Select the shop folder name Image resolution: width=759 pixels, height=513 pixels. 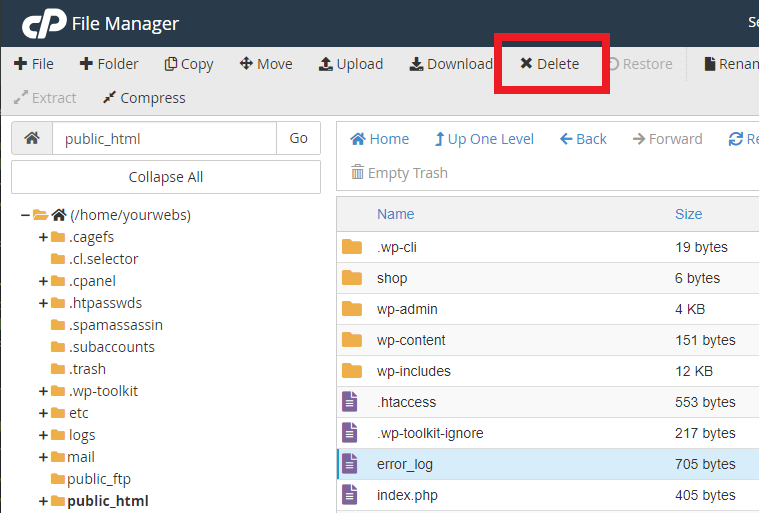[392, 278]
